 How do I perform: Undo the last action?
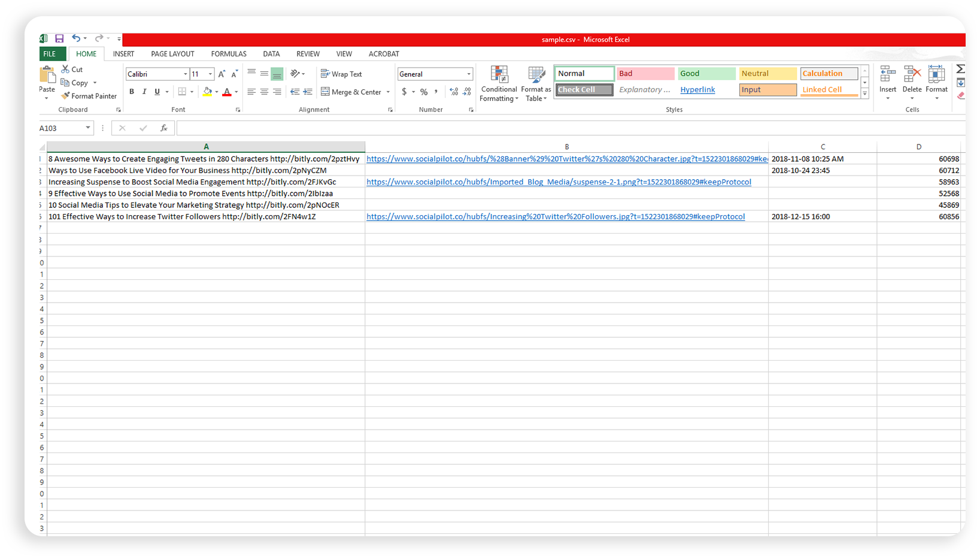(76, 38)
